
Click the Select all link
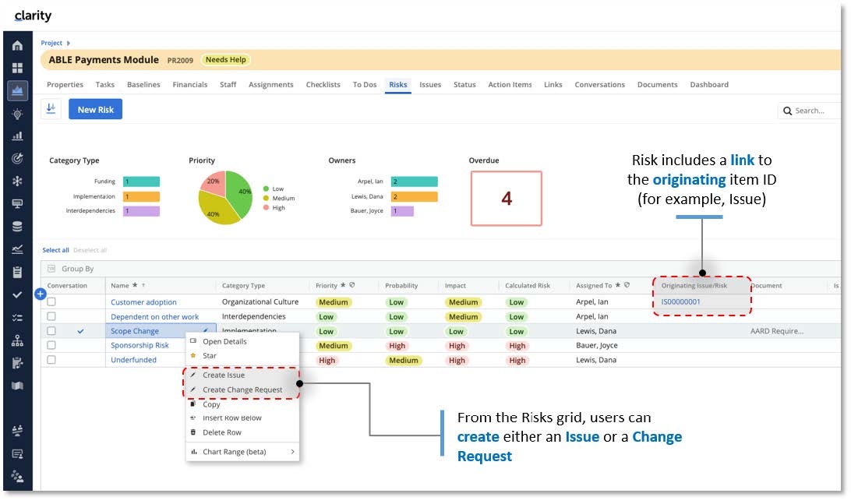click(x=55, y=250)
